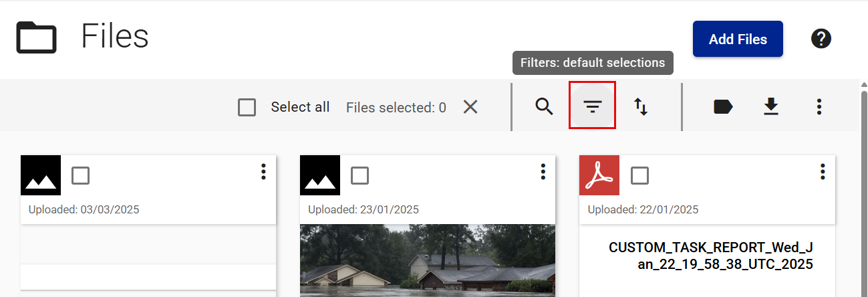This screenshot has width=868, height=297.
Task: Check the Select all checkbox
Action: pyautogui.click(x=247, y=107)
